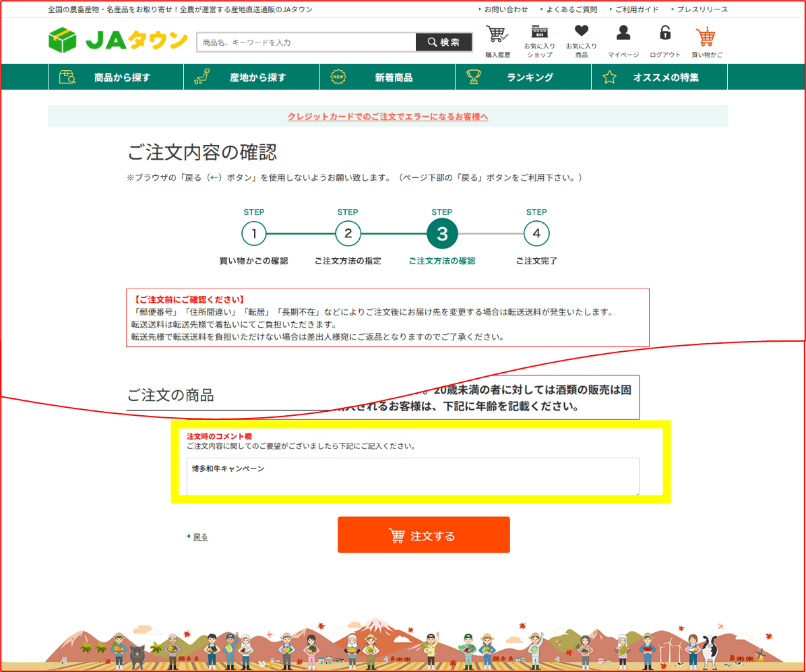Focus the product keyword search field
Screen dimensions: 806x672
tap(307, 42)
